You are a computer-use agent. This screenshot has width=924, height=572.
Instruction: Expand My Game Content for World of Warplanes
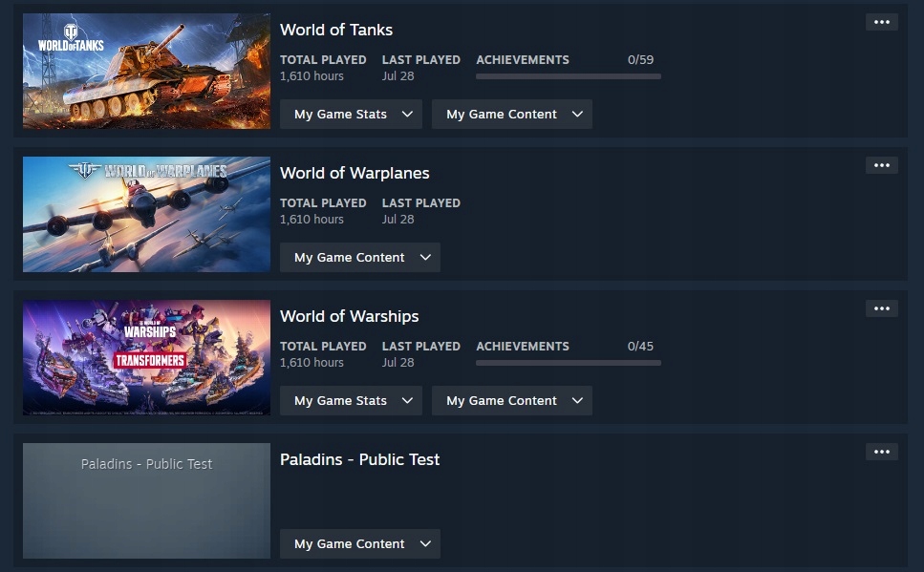359,258
